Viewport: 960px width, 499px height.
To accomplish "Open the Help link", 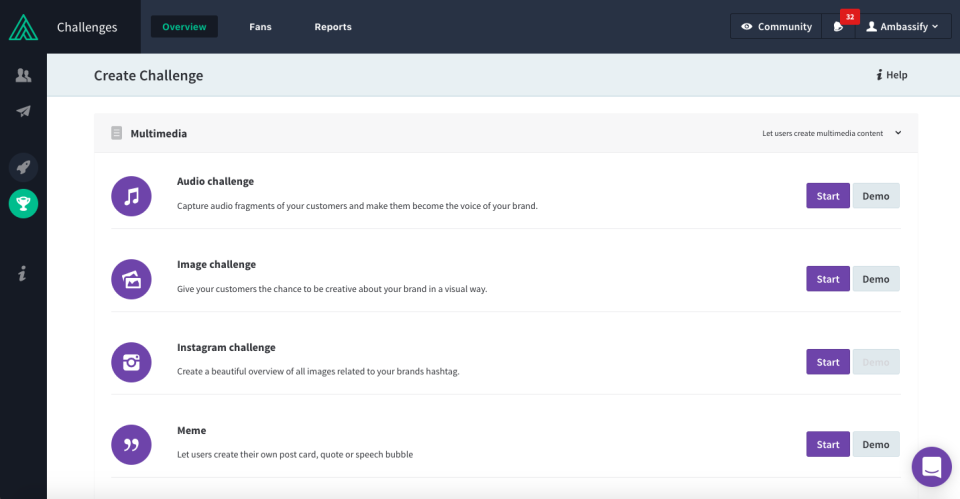I will coord(892,75).
